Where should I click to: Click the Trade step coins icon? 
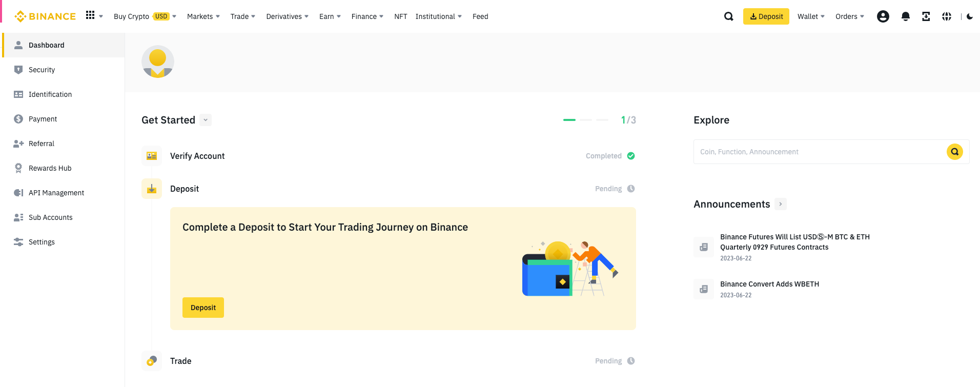point(152,361)
